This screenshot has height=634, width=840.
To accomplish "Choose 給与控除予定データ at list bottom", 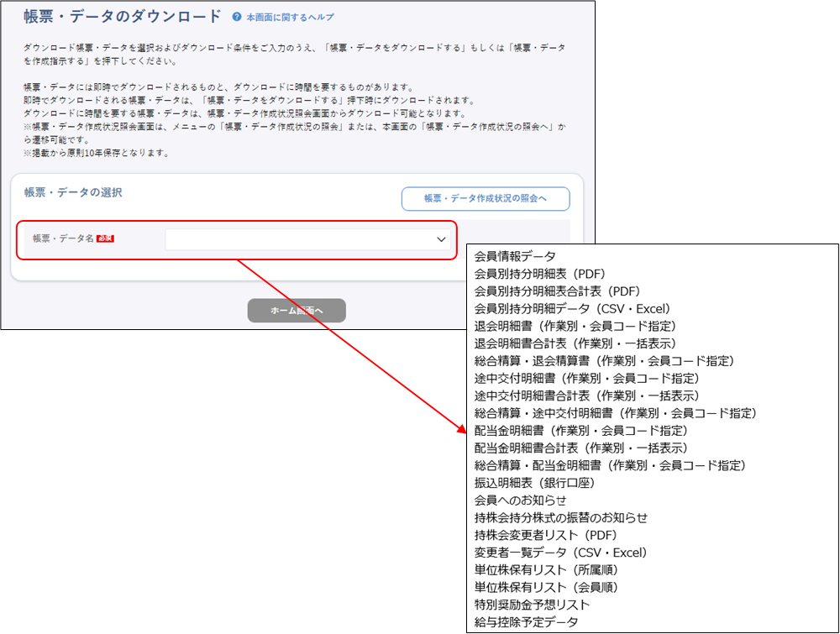I will click(527, 622).
